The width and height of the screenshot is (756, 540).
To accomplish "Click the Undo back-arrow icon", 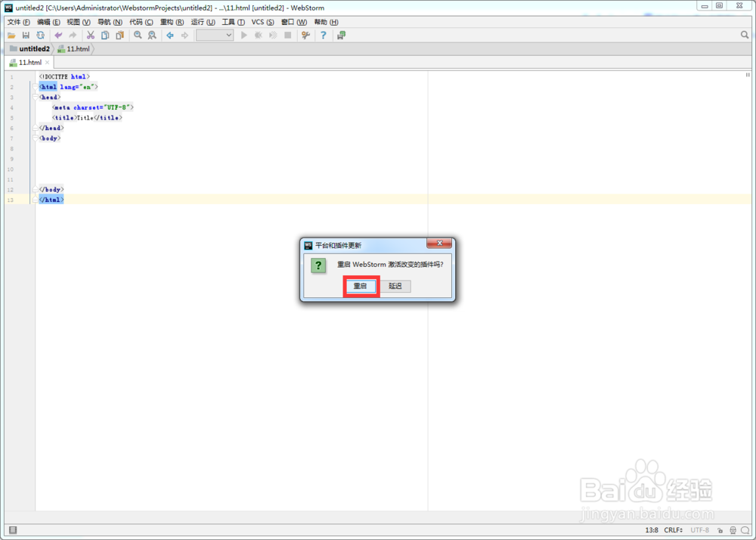I will [57, 35].
